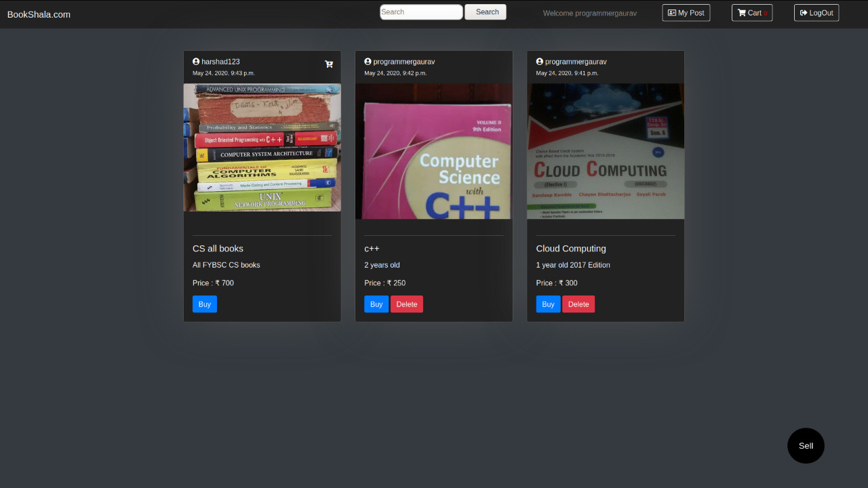The image size is (868, 488).
Task: Open the Cloud Computing cover image
Action: point(605,151)
